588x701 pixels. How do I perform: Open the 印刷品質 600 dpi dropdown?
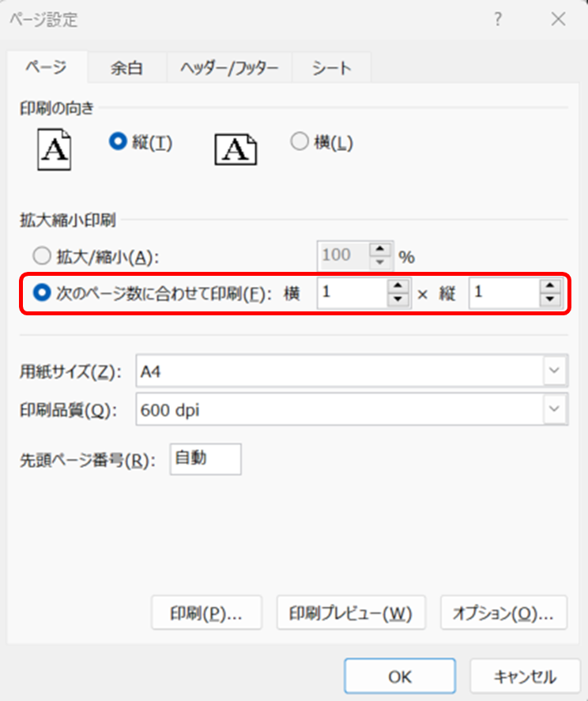(556, 409)
